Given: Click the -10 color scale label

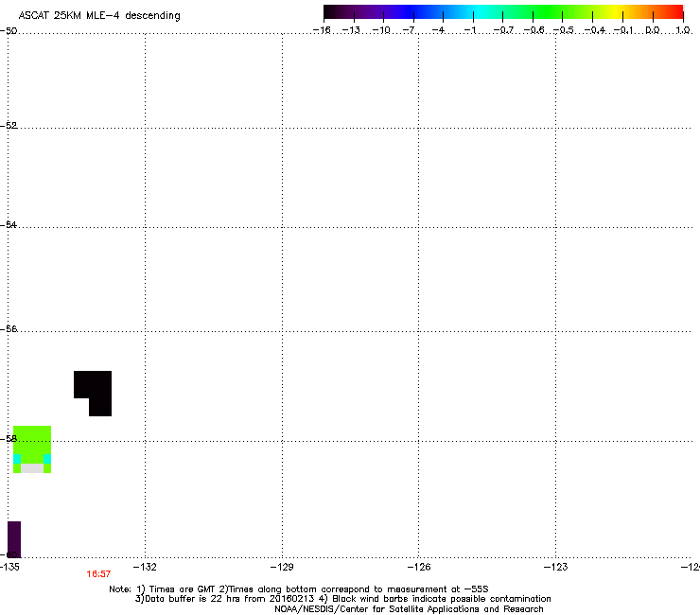Looking at the screenshot, I should [381, 30].
